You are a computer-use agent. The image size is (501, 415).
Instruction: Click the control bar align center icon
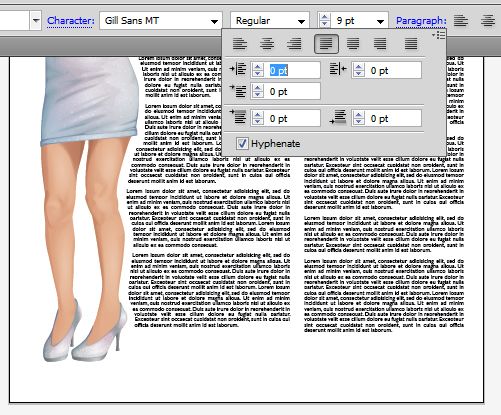click(488, 21)
